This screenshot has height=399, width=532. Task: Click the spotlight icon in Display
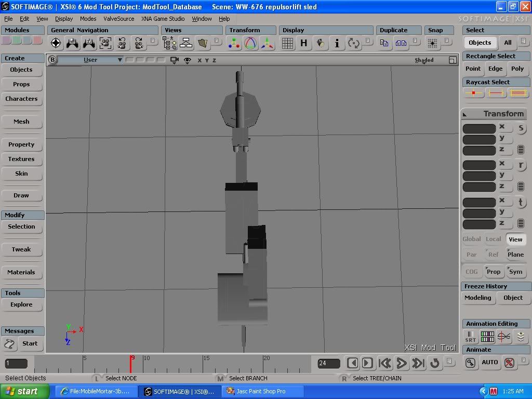pyautogui.click(x=320, y=43)
